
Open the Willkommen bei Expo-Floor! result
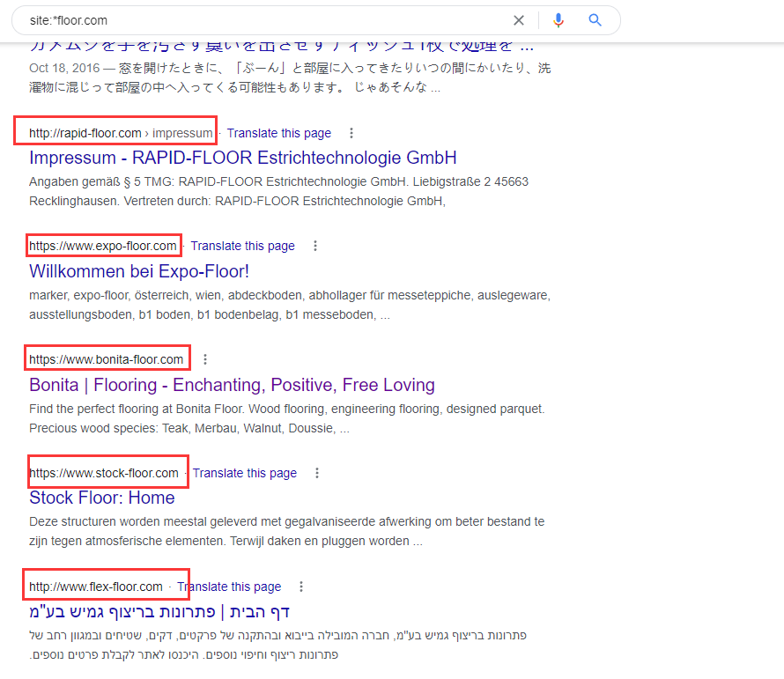coord(139,271)
